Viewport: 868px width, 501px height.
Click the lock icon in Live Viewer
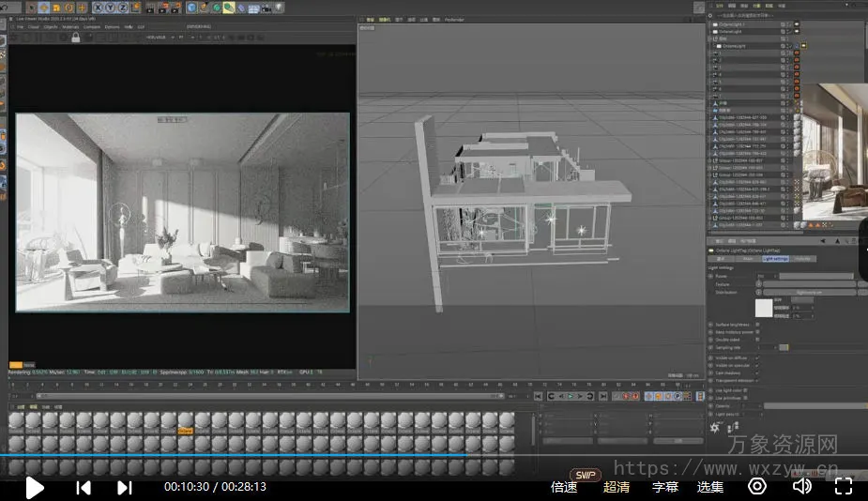[x=75, y=38]
